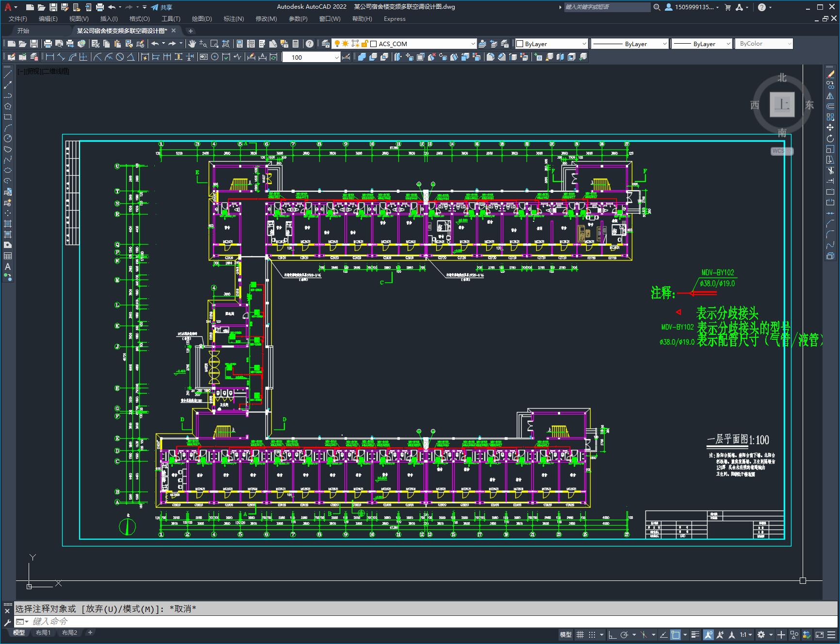
Task: Open the 1:1 annotation scale dropdown
Action: 746,634
